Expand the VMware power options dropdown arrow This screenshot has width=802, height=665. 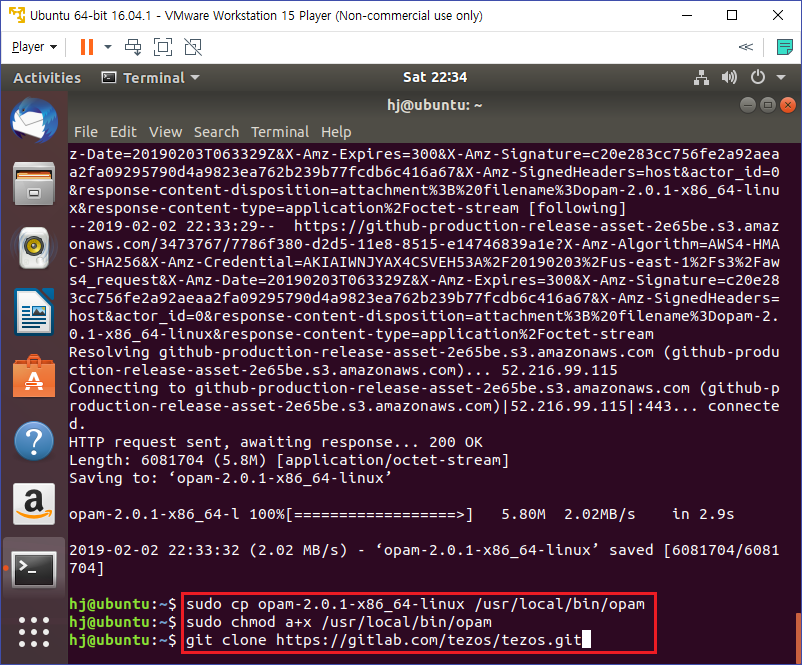coord(108,47)
